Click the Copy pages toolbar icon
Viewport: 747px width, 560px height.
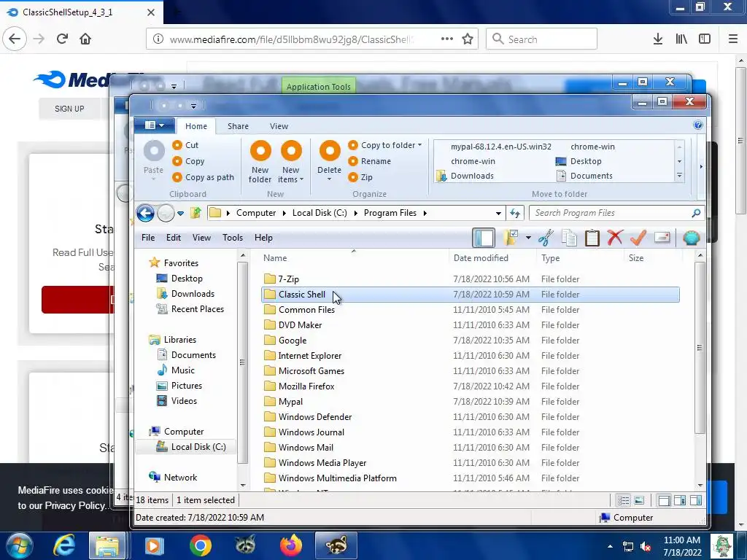569,238
